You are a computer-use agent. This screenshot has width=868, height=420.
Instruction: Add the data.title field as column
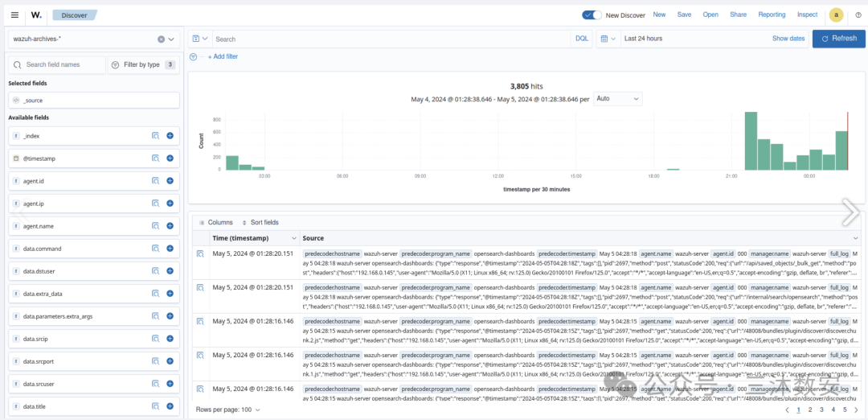pyautogui.click(x=170, y=406)
